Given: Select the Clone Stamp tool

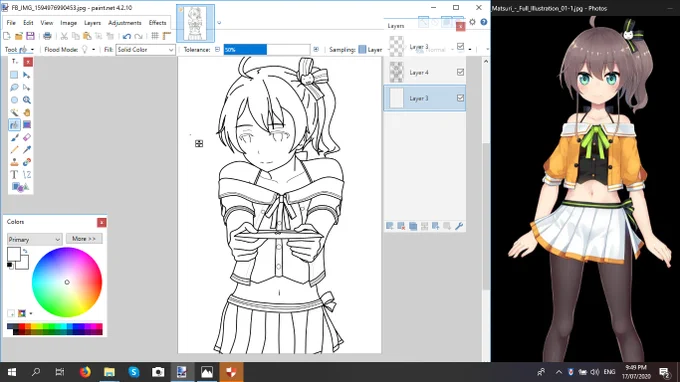Looking at the screenshot, I should click(x=14, y=162).
